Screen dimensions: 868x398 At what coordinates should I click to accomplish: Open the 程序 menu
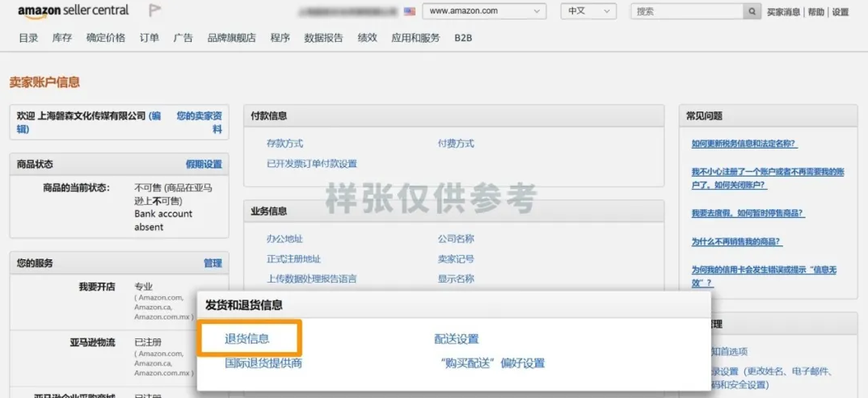280,38
